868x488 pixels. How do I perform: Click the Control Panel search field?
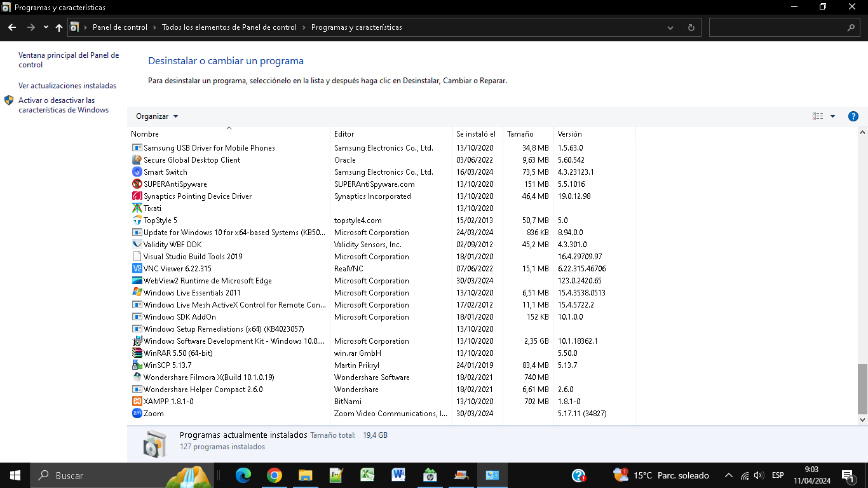pyautogui.click(x=785, y=27)
